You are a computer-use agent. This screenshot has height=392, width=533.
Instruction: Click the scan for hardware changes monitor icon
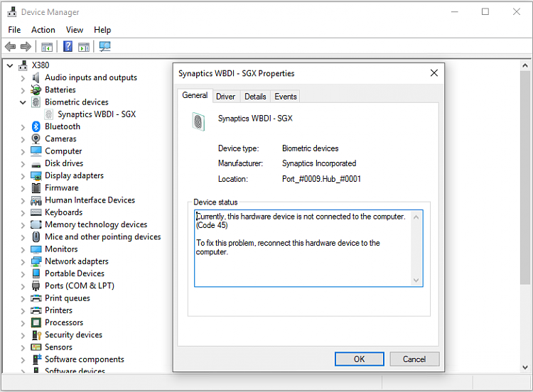[104, 46]
